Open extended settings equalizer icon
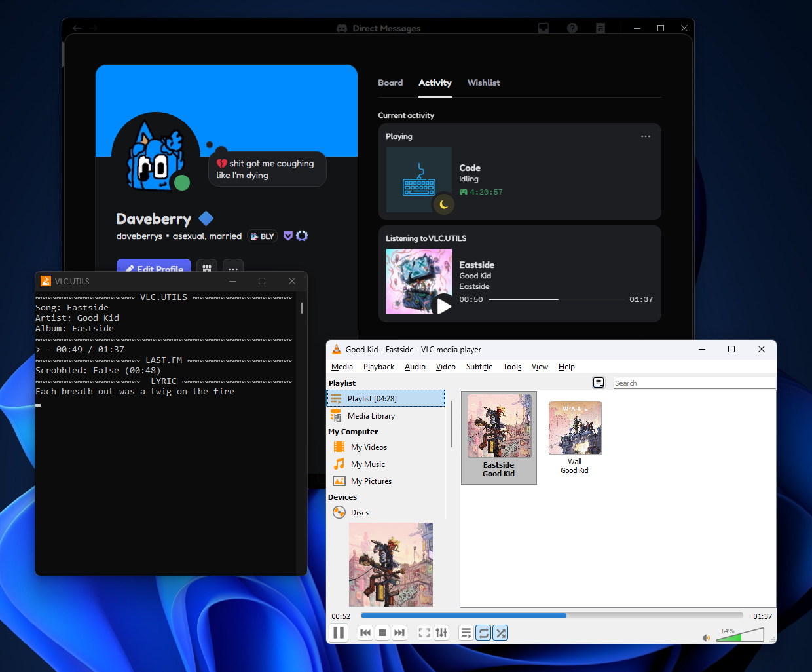The image size is (812, 672). click(x=441, y=633)
